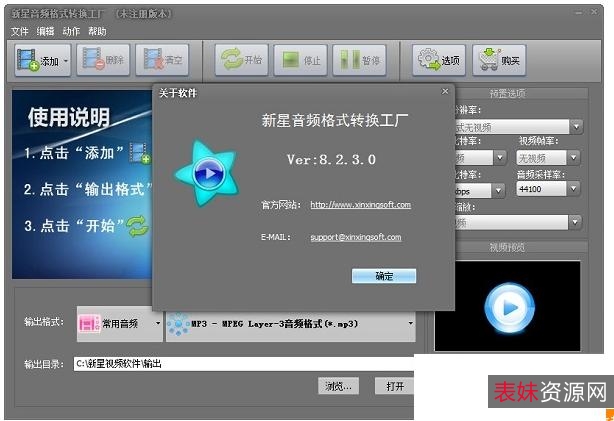Image resolution: width=614 pixels, height=421 pixels.
Task: Click the 预置选项 panel header
Action: click(507, 94)
